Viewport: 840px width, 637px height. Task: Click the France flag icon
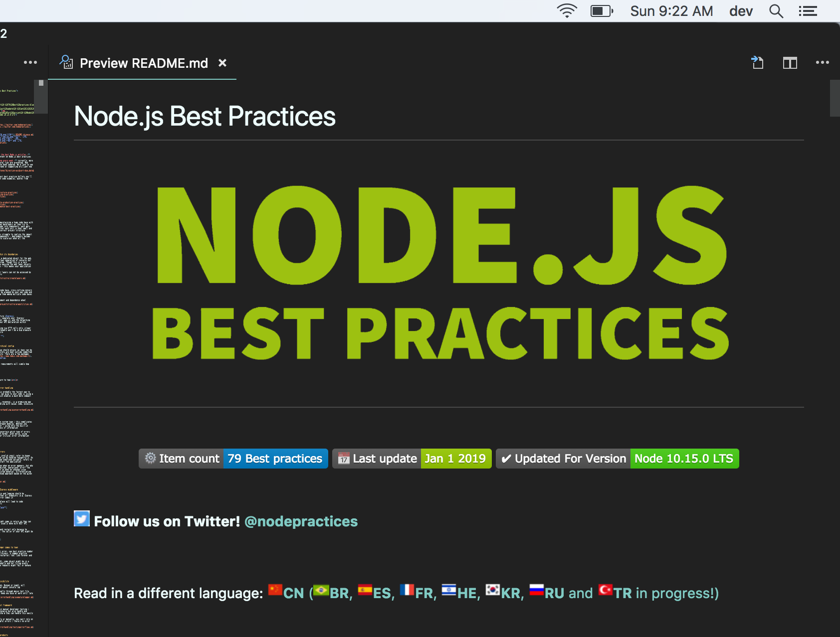[x=407, y=590]
